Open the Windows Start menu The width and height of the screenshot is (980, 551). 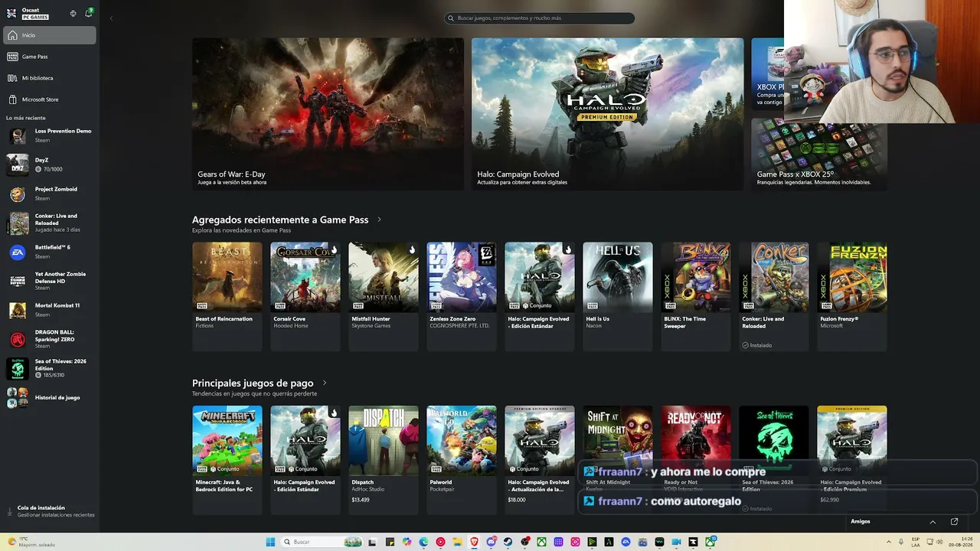[270, 542]
